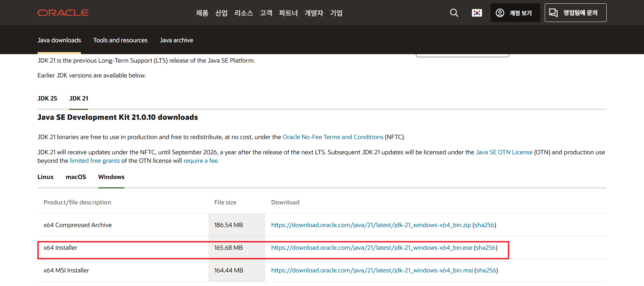Open the Java SE OTN License link

pyautogui.click(x=504, y=152)
